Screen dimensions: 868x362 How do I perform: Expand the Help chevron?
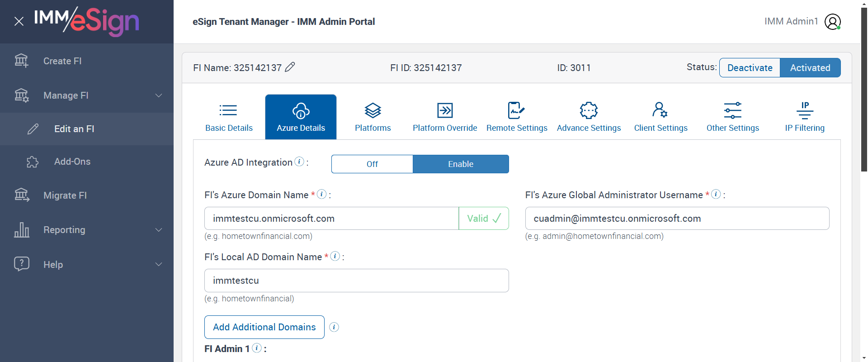(x=159, y=264)
